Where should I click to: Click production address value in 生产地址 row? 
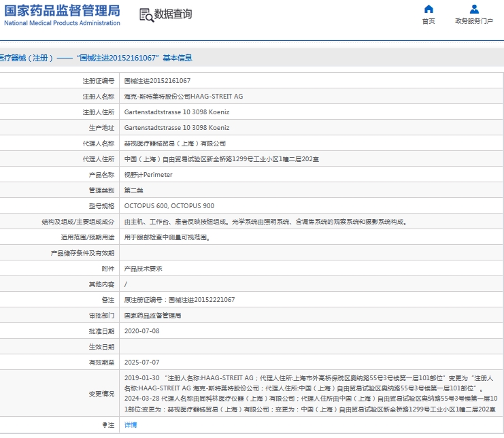click(177, 128)
